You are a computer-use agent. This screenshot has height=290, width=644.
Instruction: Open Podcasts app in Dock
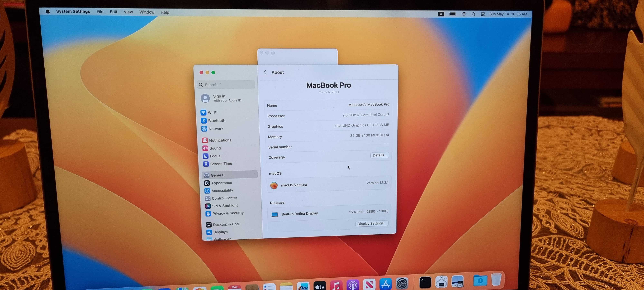click(x=352, y=285)
